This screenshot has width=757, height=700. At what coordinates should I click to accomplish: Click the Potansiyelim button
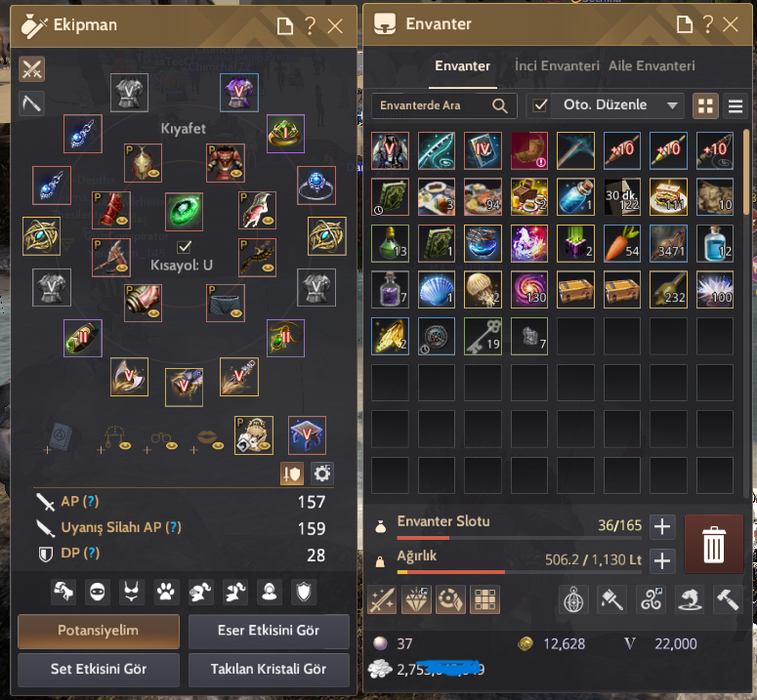pyautogui.click(x=99, y=631)
